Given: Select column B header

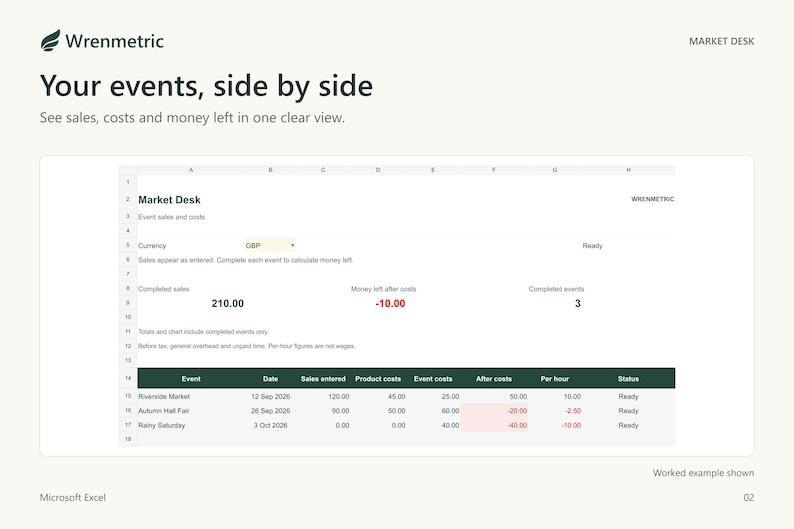Looking at the screenshot, I should click(x=270, y=170).
